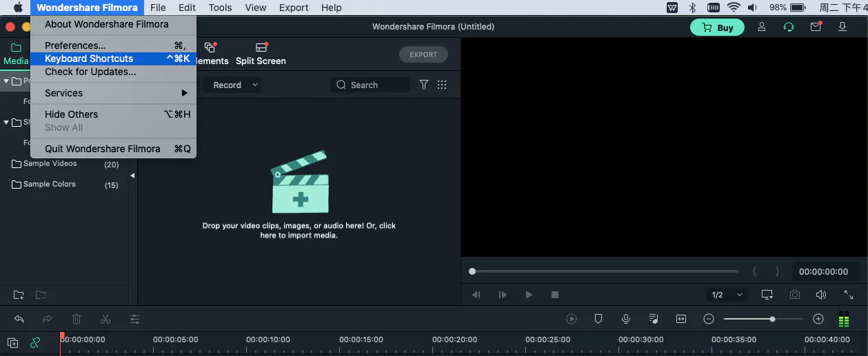
Task: Click the trash delete icon
Action: (77, 319)
